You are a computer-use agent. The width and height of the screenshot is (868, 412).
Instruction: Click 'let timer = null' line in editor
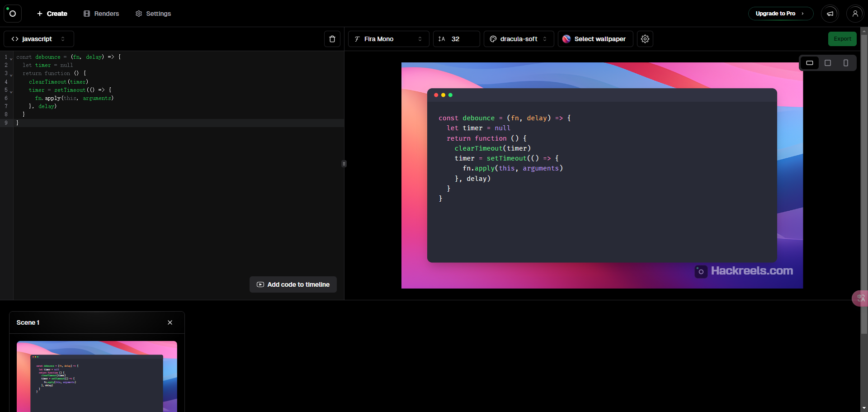47,65
